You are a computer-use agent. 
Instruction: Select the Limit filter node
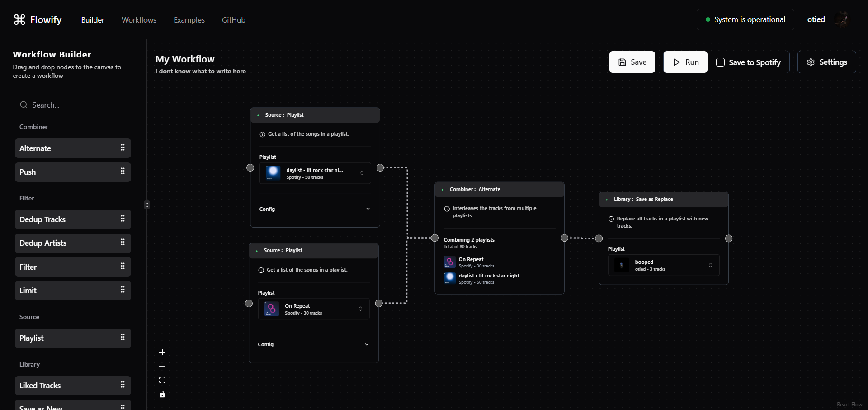point(73,291)
